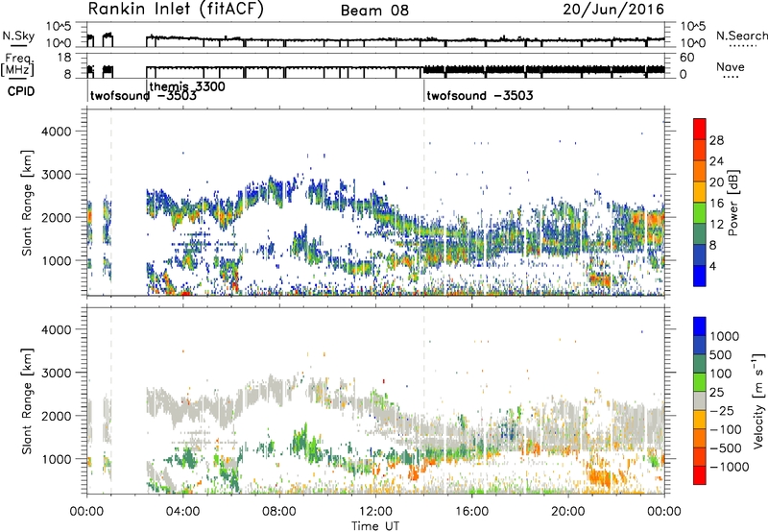Click the blue top segment of Velocity colorbar
Viewport: 768px width, 532px height.
click(700, 326)
